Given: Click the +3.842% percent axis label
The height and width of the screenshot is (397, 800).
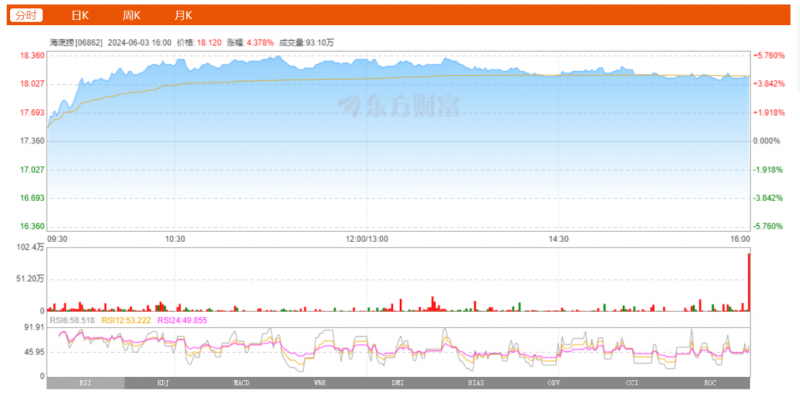Looking at the screenshot, I should point(769,84).
